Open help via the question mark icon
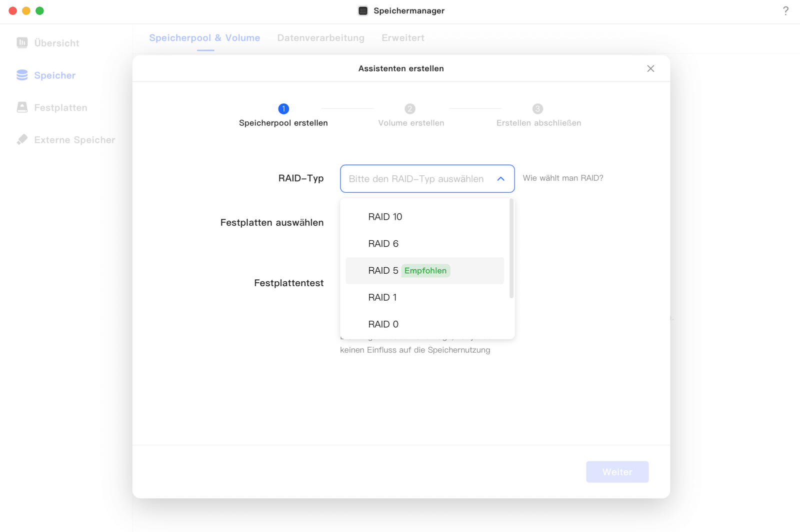The height and width of the screenshot is (532, 800). pos(785,11)
